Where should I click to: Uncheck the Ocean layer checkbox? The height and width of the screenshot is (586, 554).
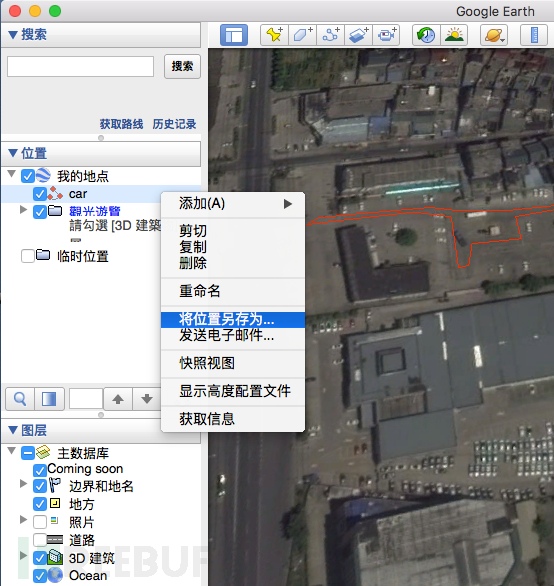click(40, 576)
